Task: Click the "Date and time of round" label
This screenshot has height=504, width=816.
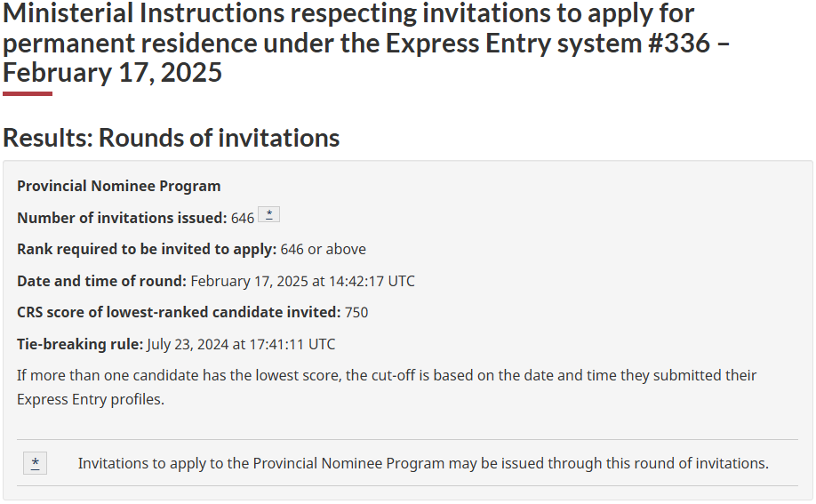Action: [101, 281]
